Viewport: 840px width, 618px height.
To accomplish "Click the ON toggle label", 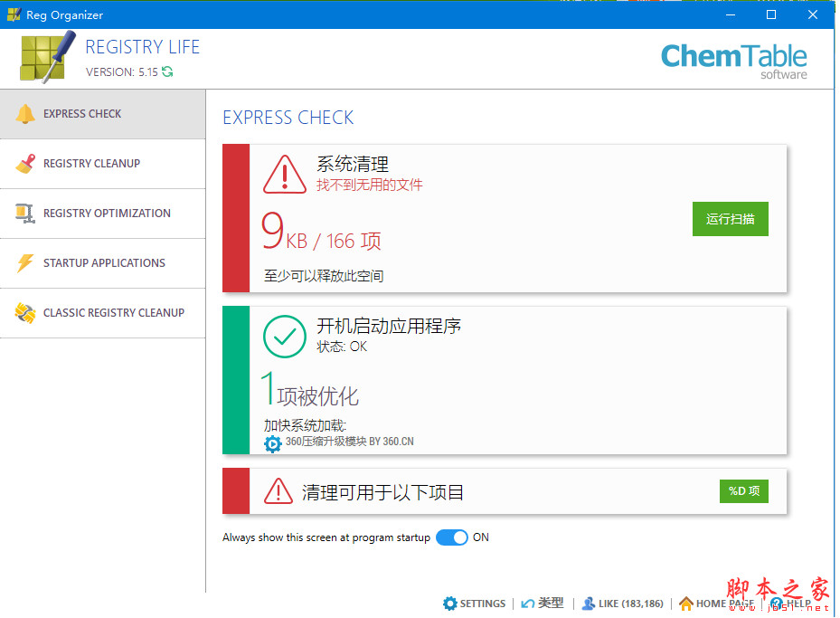I will pos(480,537).
